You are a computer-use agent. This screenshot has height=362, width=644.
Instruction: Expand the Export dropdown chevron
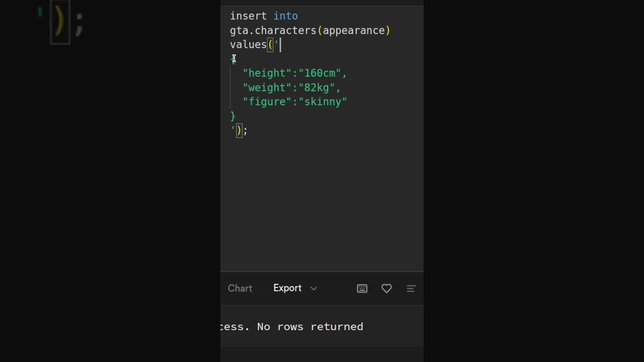tap(314, 289)
